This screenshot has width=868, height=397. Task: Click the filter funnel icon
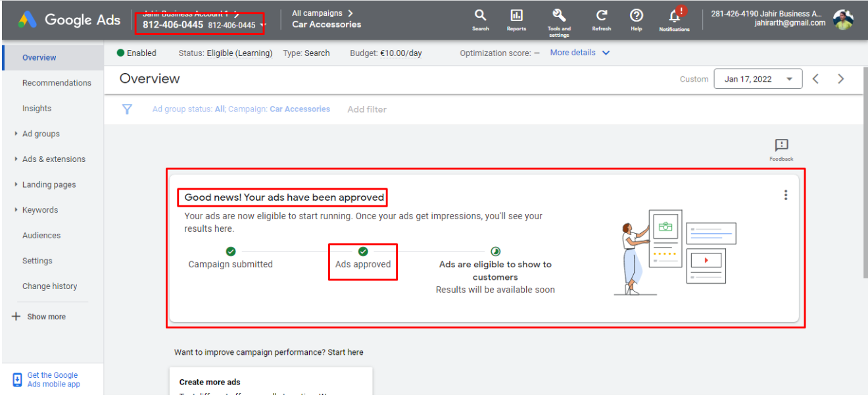127,109
